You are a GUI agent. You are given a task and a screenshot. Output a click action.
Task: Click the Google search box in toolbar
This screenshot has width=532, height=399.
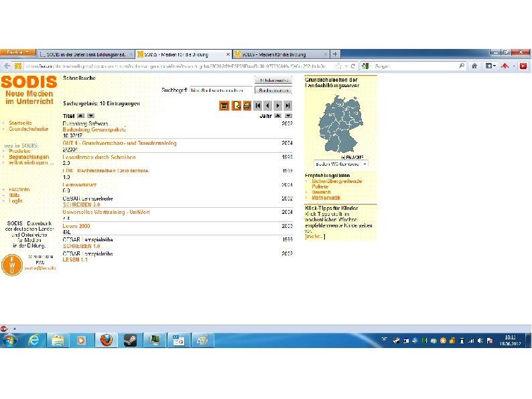414,66
